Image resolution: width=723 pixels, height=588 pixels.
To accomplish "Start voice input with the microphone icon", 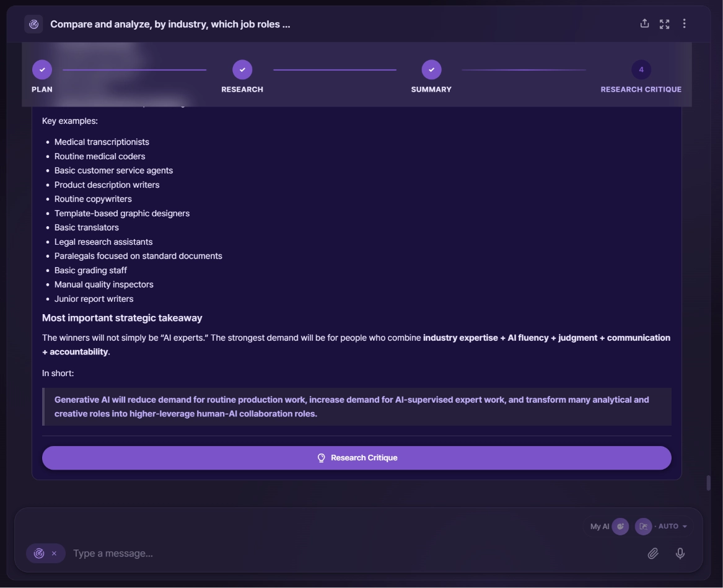I will coord(680,553).
